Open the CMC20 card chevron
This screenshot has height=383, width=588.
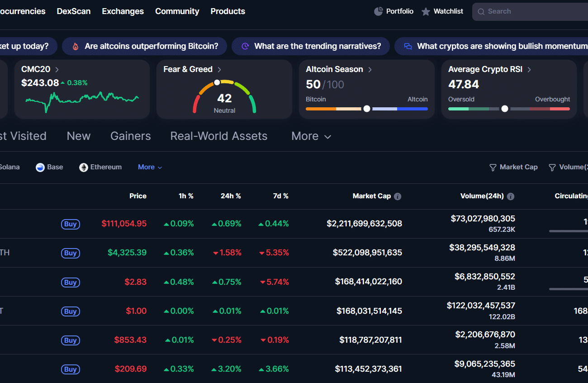57,70
